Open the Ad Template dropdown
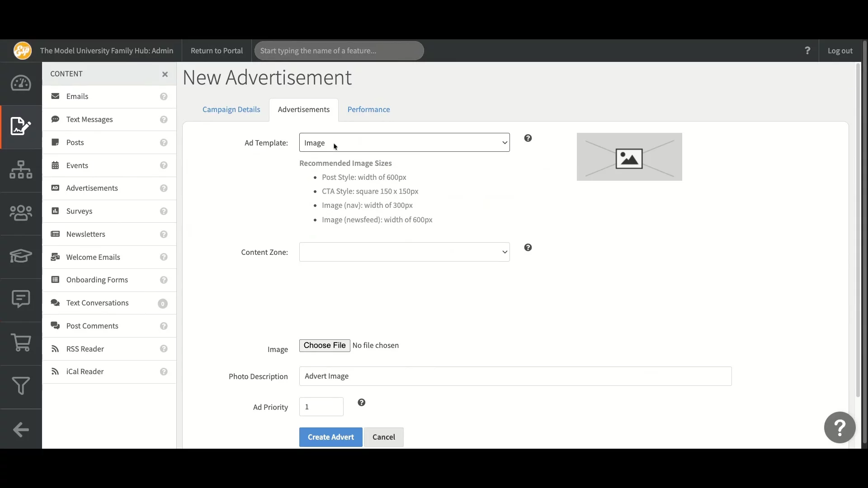This screenshot has height=488, width=868. pos(404,143)
